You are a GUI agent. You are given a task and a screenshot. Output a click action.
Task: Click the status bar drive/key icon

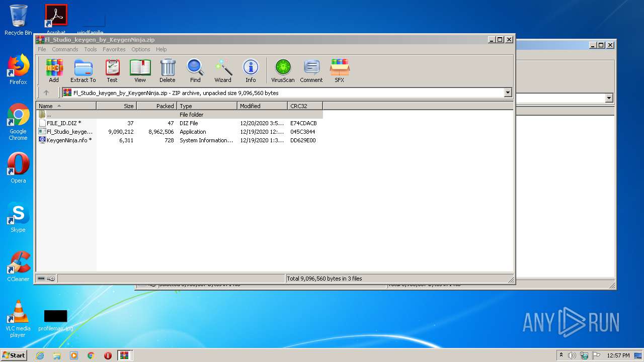click(46, 279)
